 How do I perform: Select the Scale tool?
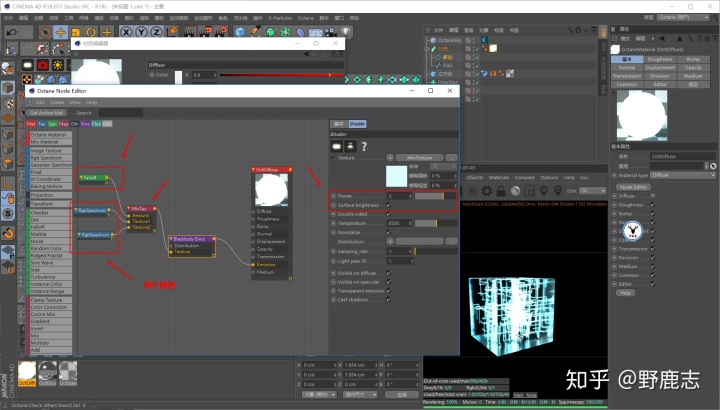coord(76,32)
